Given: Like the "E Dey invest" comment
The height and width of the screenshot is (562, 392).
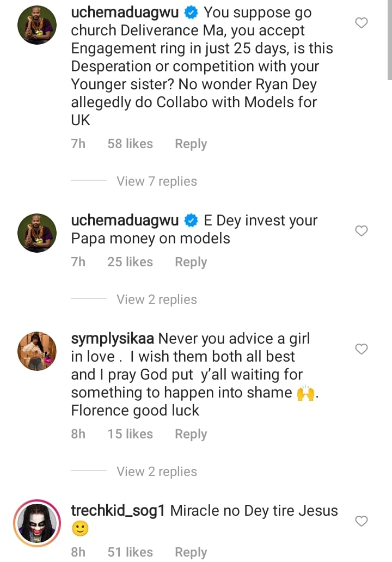Looking at the screenshot, I should (362, 231).
